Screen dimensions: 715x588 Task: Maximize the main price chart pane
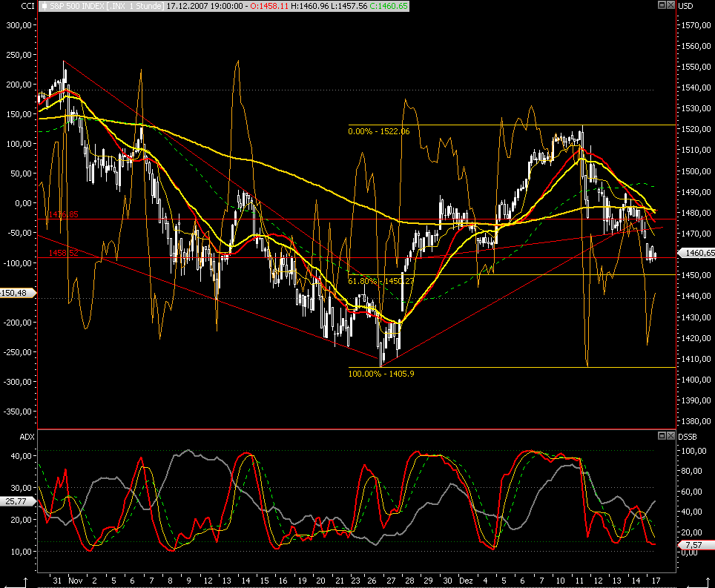pyautogui.click(x=662, y=5)
